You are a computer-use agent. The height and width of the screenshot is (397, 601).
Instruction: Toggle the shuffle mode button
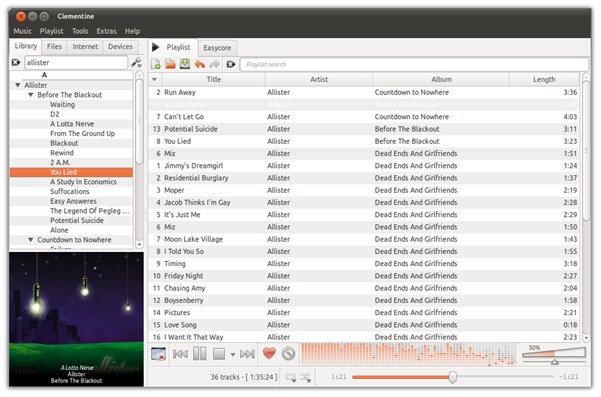pyautogui.click(x=306, y=378)
